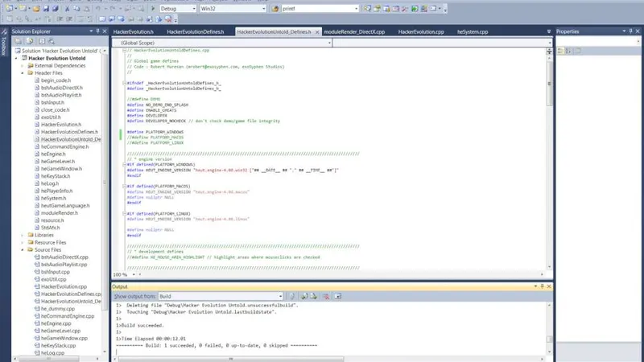Image resolution: width=644 pixels, height=362 pixels.
Task: Go to next message in Output pane
Action: (313, 296)
